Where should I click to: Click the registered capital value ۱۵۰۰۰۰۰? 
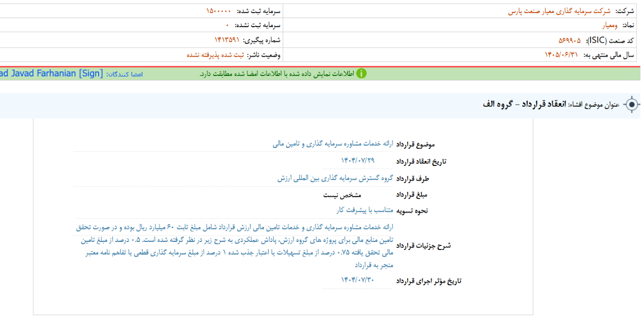(218, 11)
